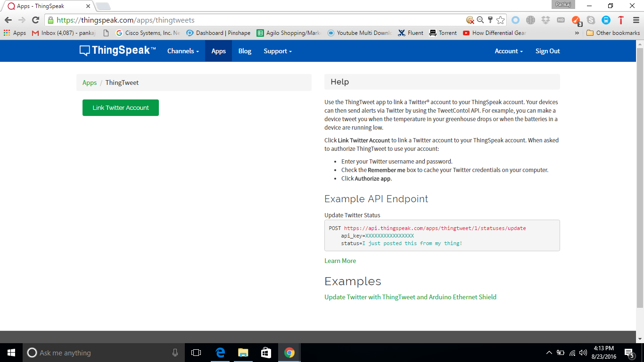Image resolution: width=644 pixels, height=362 pixels.
Task: Click the Pankaj profile button
Action: click(563, 4)
